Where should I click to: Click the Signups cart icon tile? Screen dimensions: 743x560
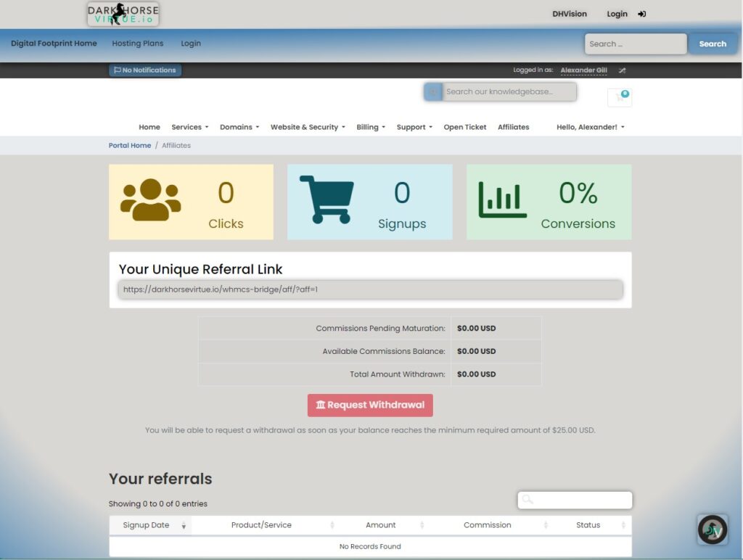click(327, 199)
